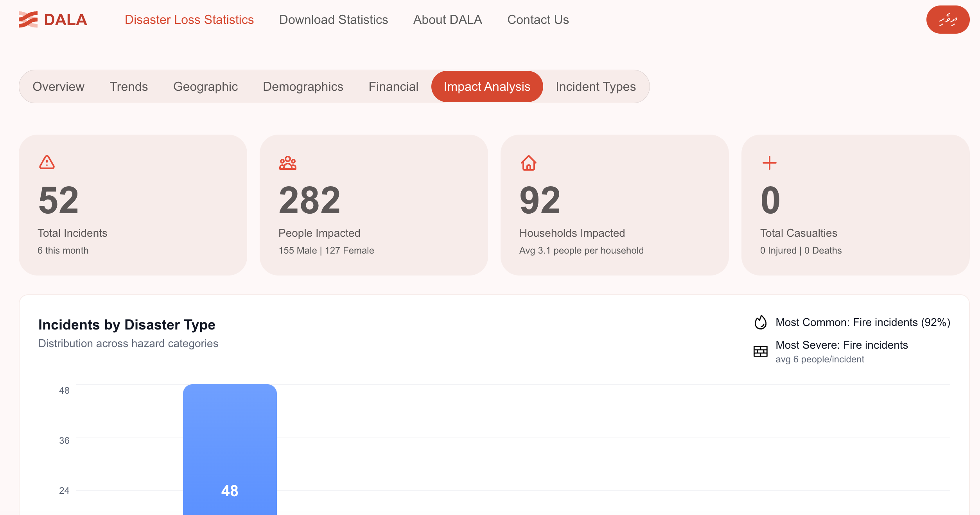This screenshot has height=515, width=980.
Task: Switch to the Trends tab
Action: (129, 86)
